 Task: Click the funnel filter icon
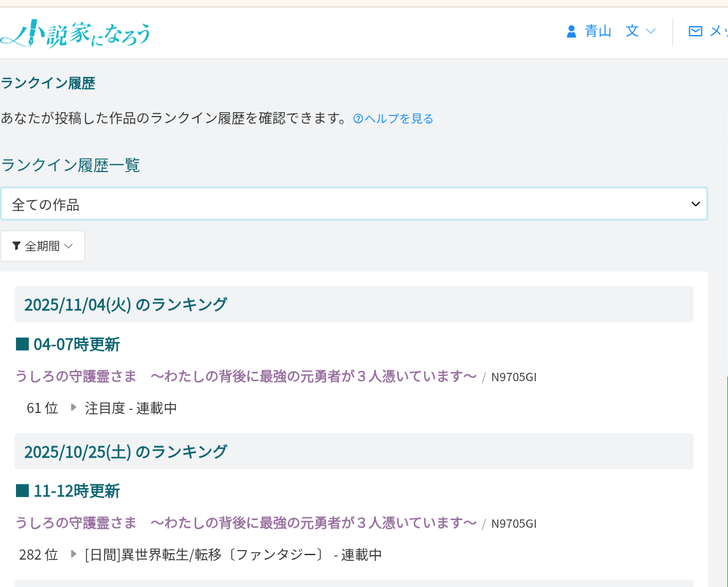click(17, 246)
